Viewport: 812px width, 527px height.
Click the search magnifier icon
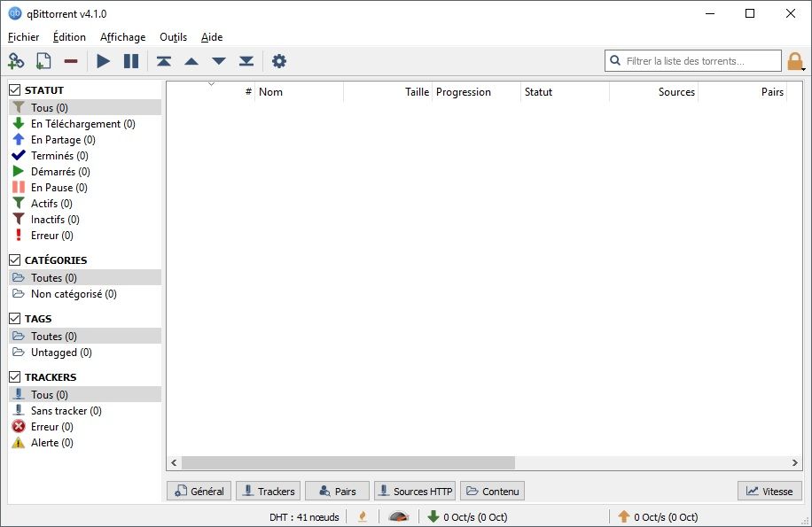(x=615, y=60)
